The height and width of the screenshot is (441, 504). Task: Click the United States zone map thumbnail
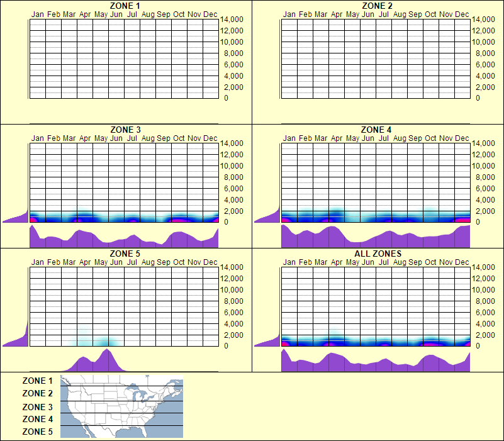coord(121,406)
